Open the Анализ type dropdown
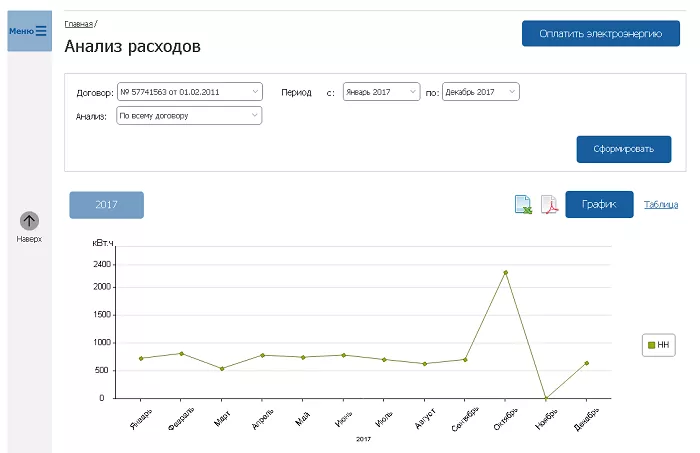This screenshot has width=700, height=453. pyautogui.click(x=189, y=116)
